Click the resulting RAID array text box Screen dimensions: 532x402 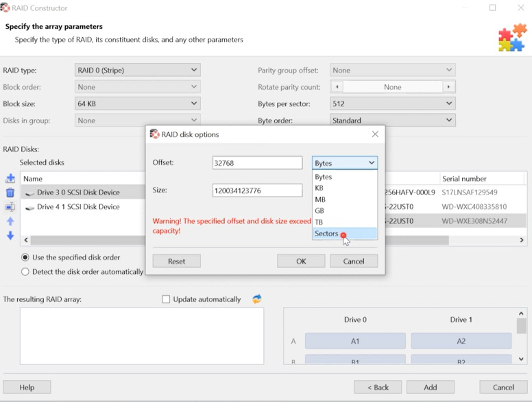(142, 336)
